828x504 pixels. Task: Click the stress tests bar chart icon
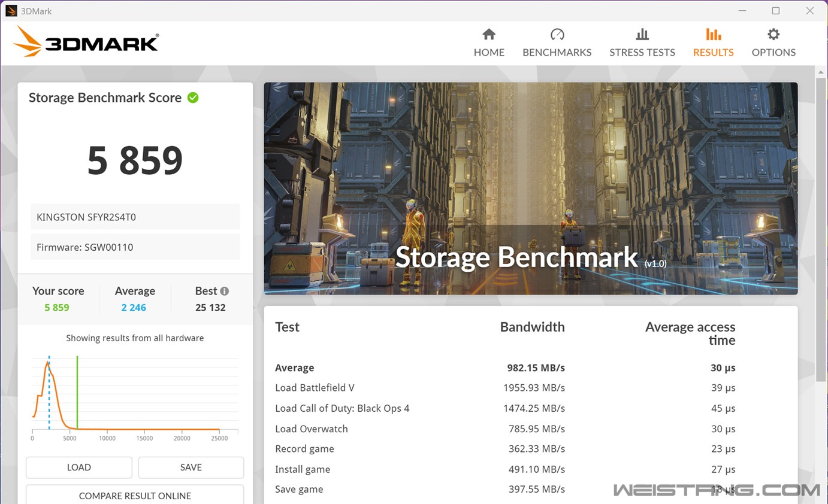click(642, 34)
